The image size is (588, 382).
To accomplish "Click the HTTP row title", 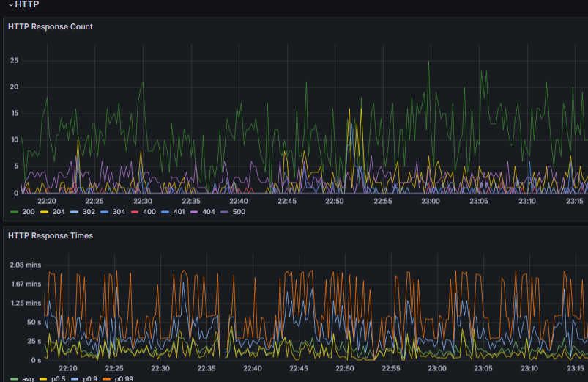I will click(26, 4).
